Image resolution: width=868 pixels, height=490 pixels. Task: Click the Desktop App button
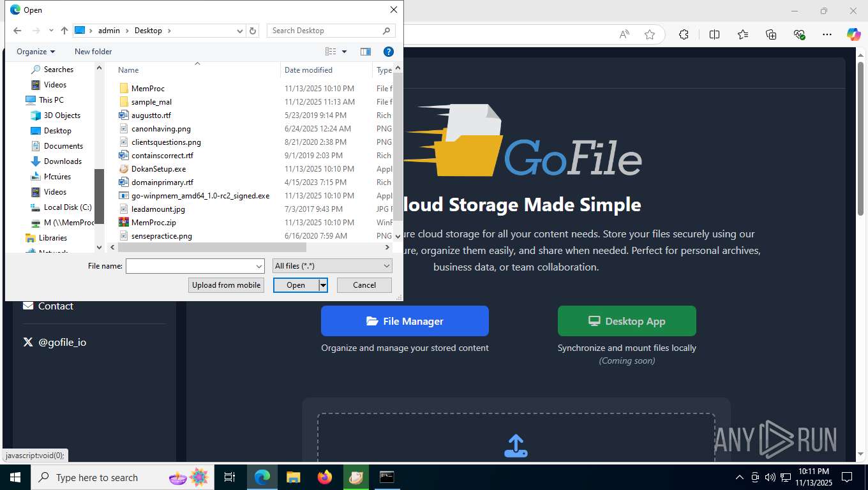[627, 321]
